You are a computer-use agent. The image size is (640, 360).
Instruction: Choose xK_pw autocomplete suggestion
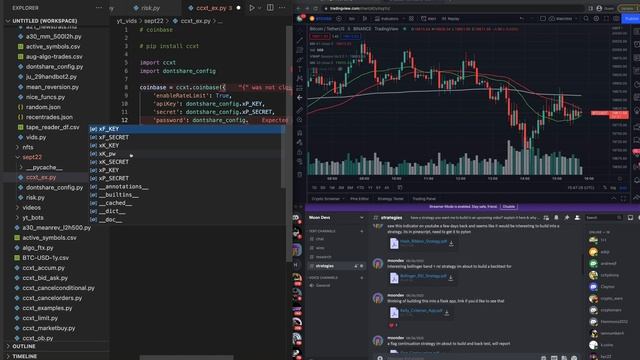(x=187, y=154)
